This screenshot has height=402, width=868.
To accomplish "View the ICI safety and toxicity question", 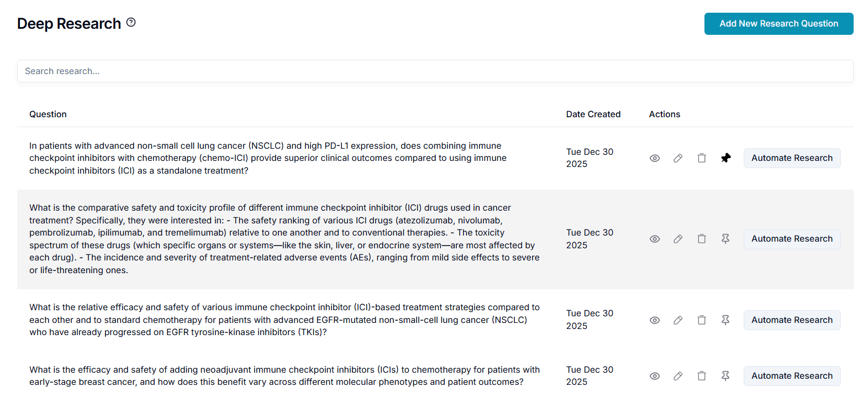I will click(655, 239).
